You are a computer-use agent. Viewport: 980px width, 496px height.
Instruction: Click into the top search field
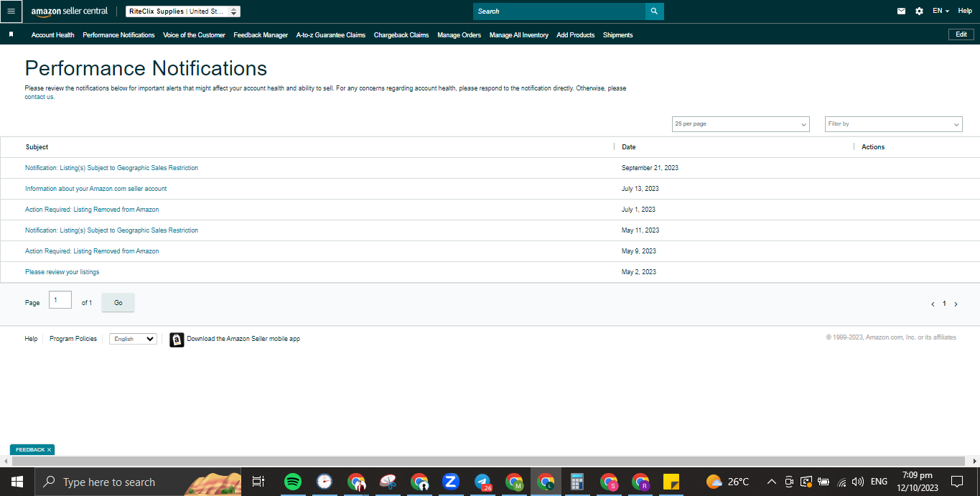coord(559,11)
